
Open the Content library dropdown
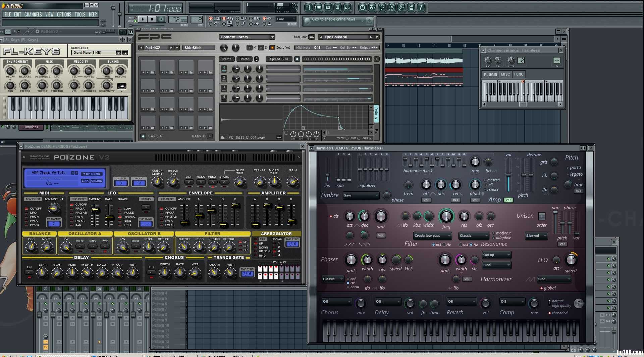point(247,37)
